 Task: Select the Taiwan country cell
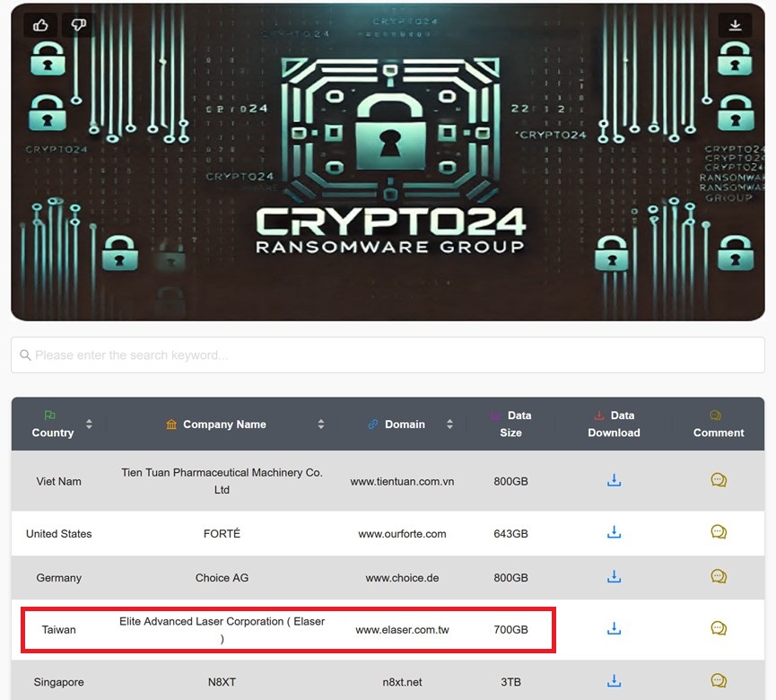click(58, 630)
